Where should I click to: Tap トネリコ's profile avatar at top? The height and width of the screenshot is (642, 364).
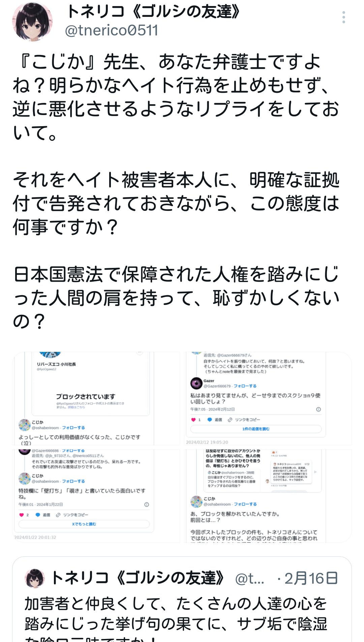(x=32, y=22)
